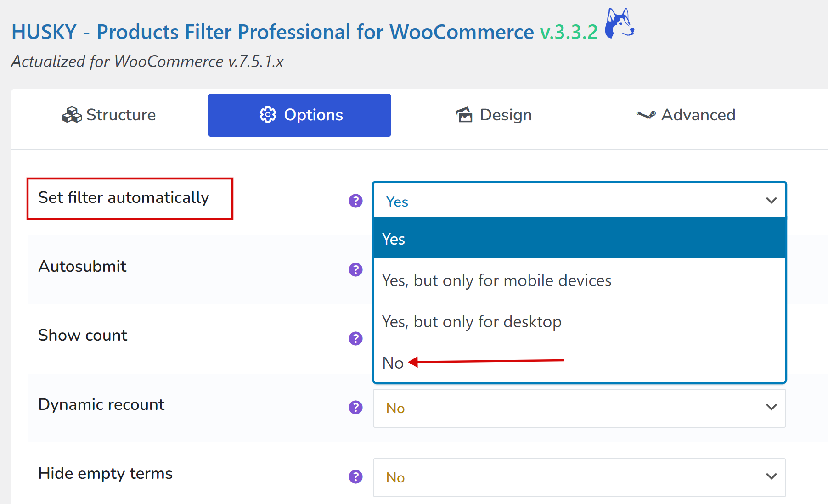
Task: Click the Options gear icon
Action: [x=268, y=115]
